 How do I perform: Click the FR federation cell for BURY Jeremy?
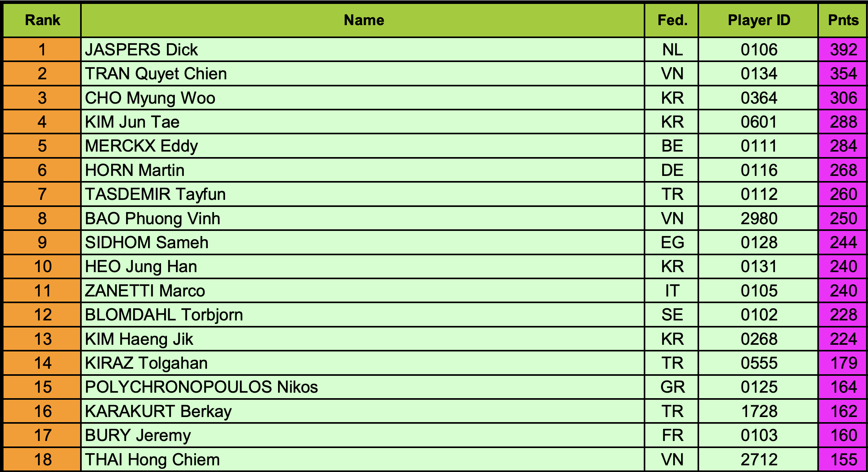(x=672, y=435)
